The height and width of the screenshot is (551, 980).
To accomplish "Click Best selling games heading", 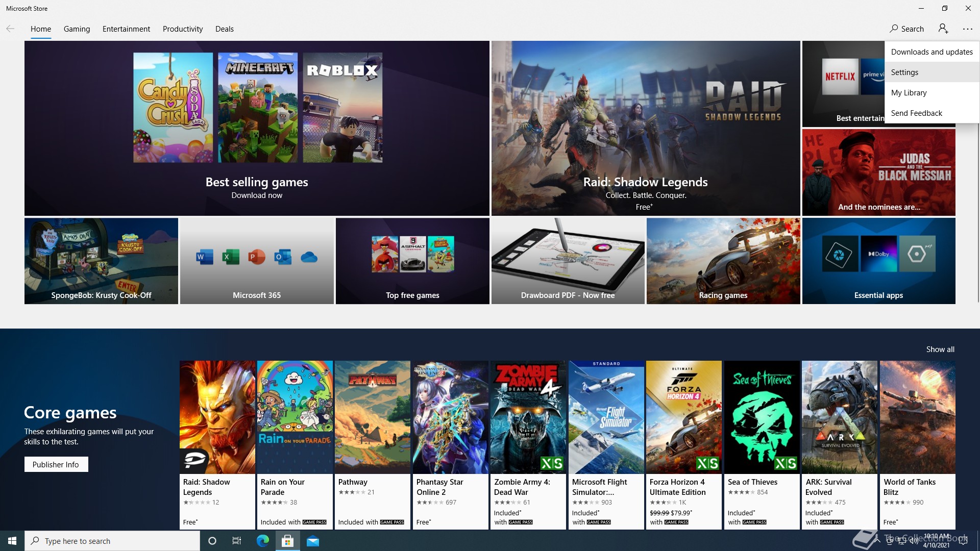I will [x=257, y=182].
